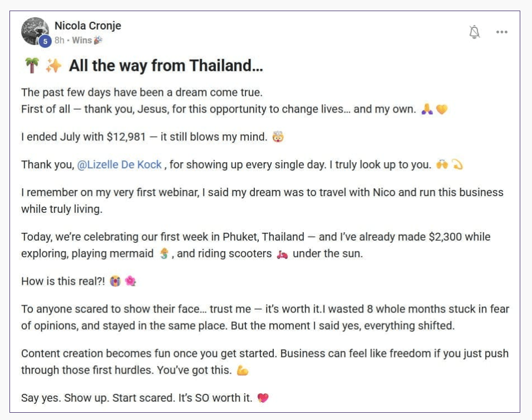Click the level 5 badge on avatar
The width and height of the screenshot is (532, 420).
45,41
